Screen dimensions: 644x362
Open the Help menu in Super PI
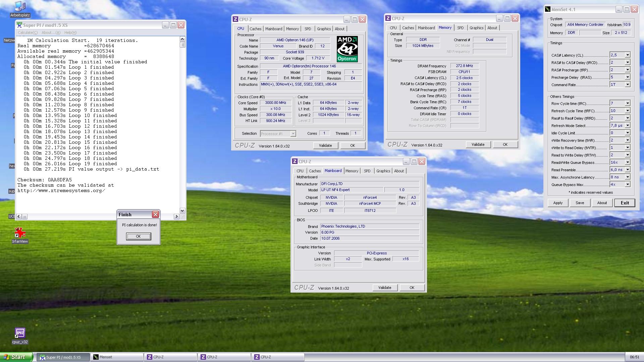[x=70, y=33]
